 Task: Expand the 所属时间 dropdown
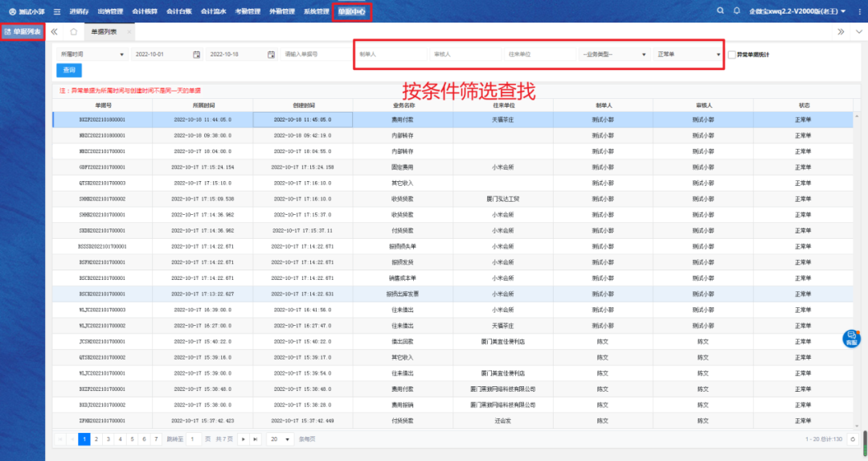[x=91, y=55]
